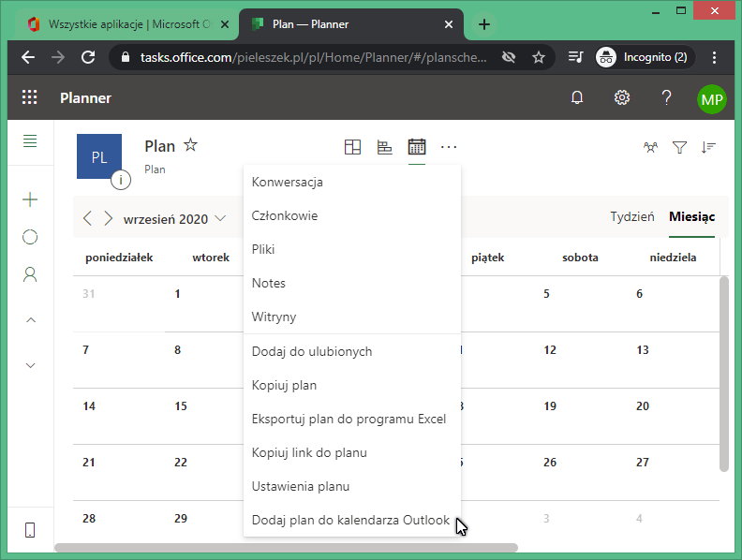Open Planner settings gear
742x560 pixels.
click(x=622, y=97)
